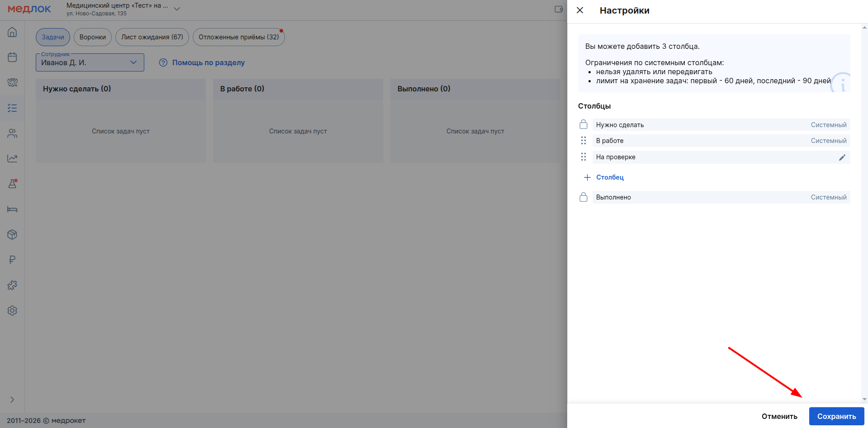
Task: Click drag handle beside В работе column
Action: pyautogui.click(x=583, y=141)
